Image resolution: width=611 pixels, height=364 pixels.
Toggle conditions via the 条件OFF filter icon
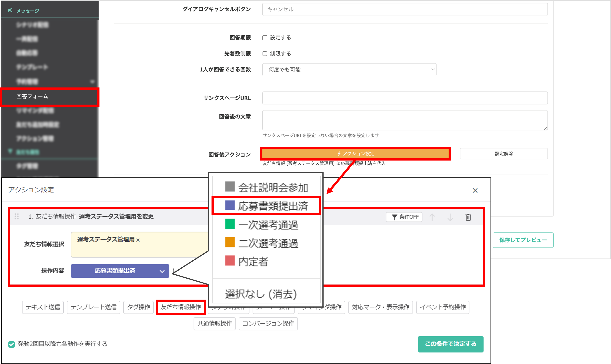click(404, 217)
